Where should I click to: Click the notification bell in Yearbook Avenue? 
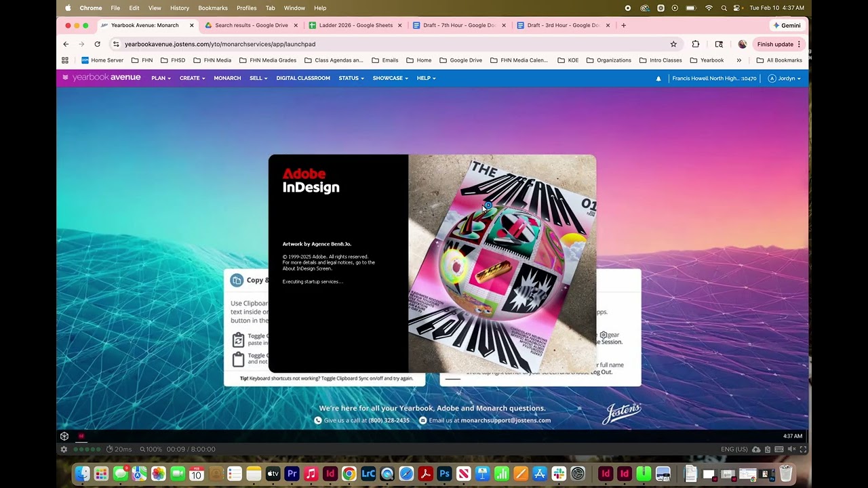[658, 79]
